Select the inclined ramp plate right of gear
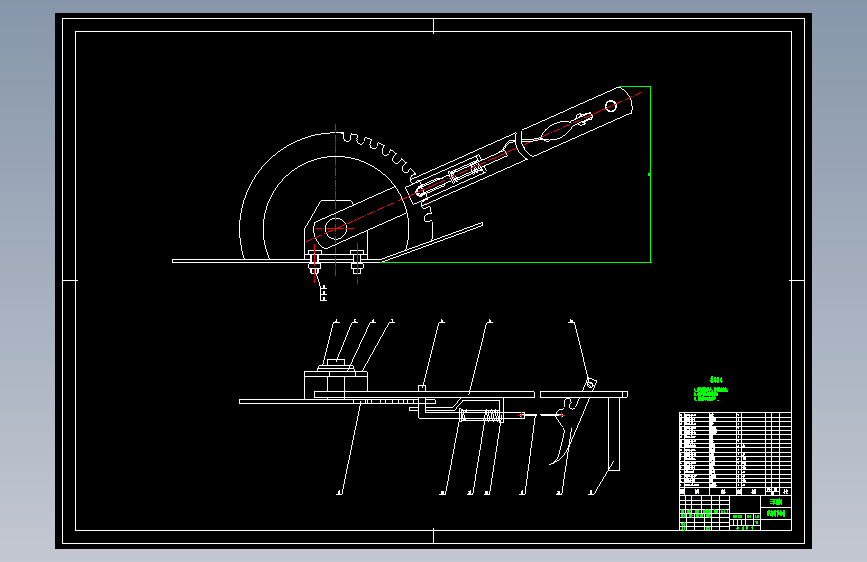Image resolution: width=867 pixels, height=562 pixels. click(432, 242)
